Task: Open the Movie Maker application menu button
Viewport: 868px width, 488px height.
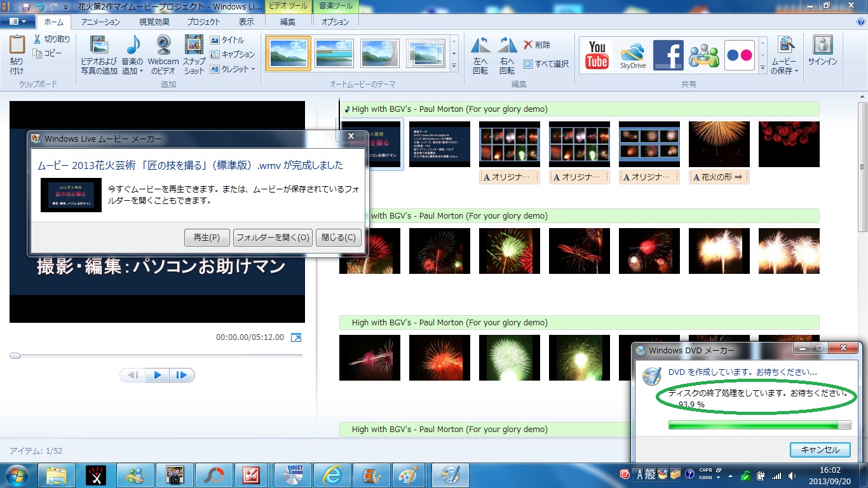Action: [x=18, y=22]
